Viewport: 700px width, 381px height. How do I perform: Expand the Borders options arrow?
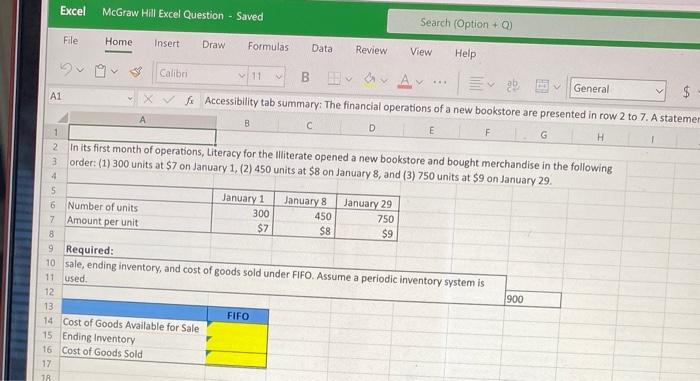coord(349,79)
